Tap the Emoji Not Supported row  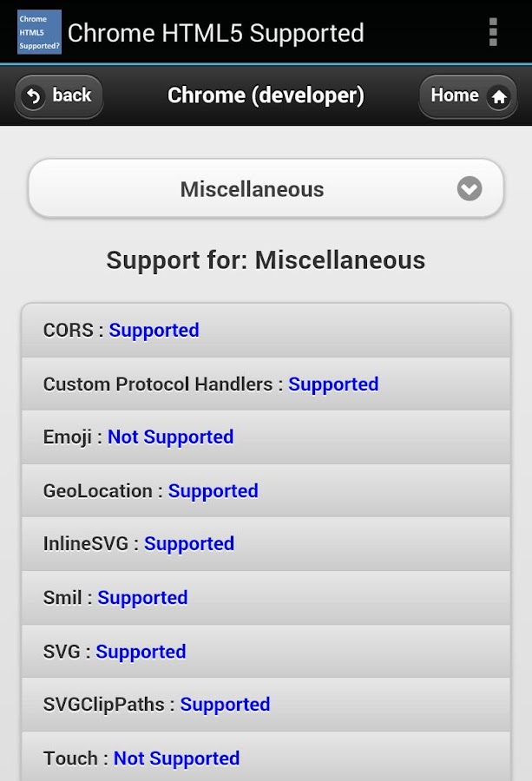[x=266, y=437]
